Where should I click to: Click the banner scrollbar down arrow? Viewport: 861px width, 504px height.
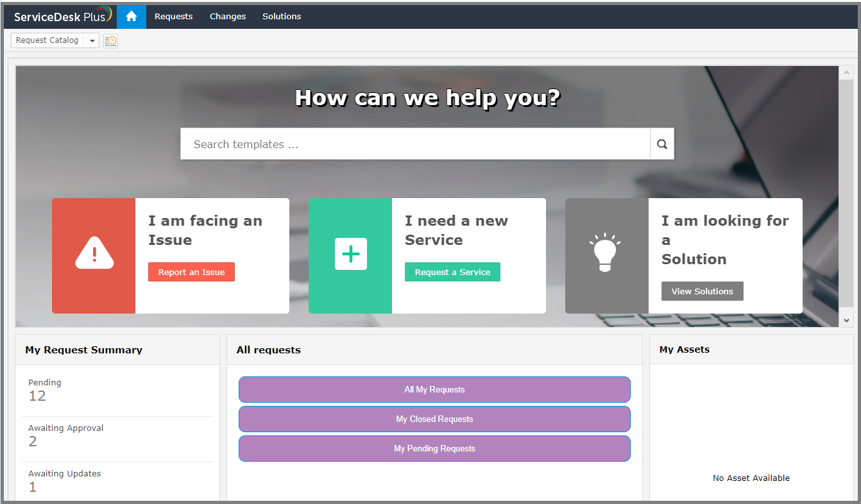click(846, 319)
